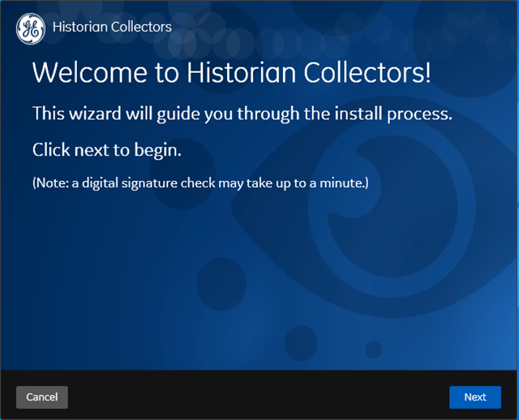519x420 pixels.
Task: Click the "This wizard will guide you" sentence
Action: pos(242,114)
